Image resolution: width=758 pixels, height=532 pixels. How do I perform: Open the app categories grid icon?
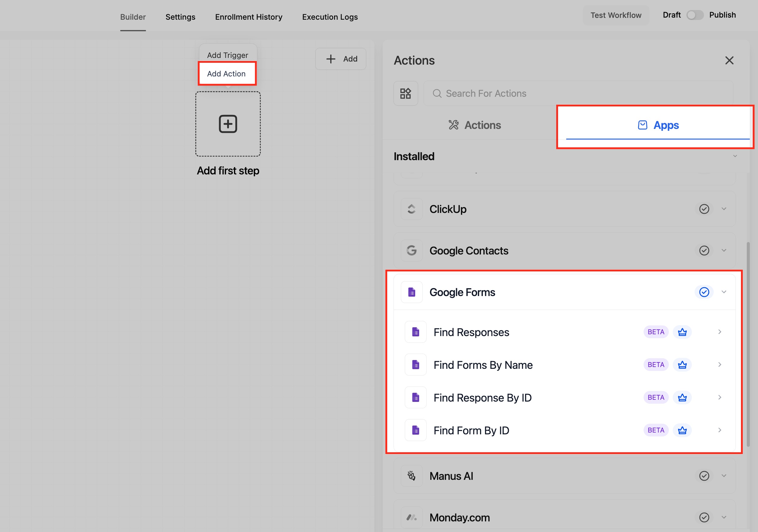[x=405, y=93]
